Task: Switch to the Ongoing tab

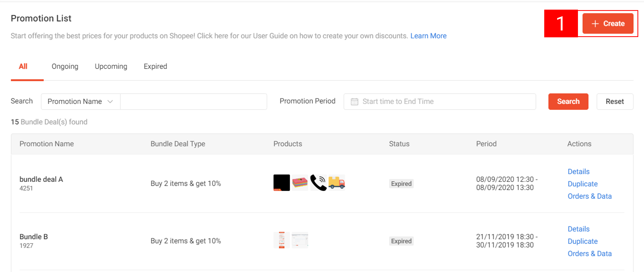Action: tap(65, 66)
